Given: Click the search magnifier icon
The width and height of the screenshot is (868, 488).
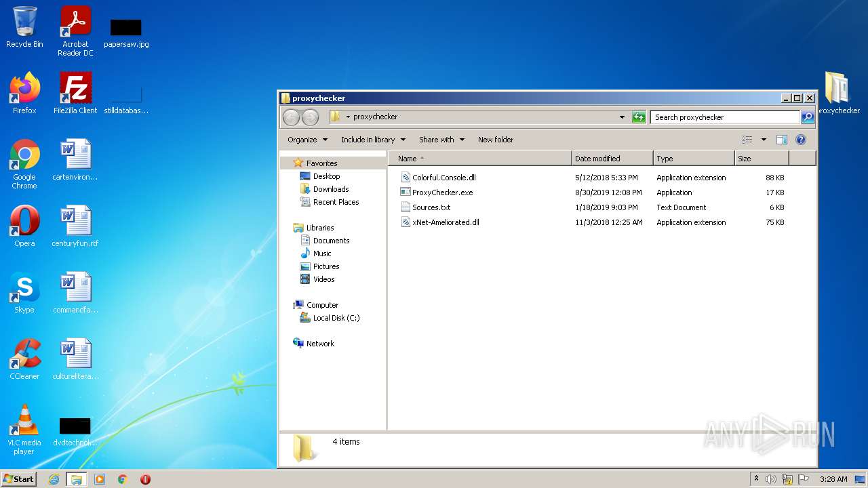Looking at the screenshot, I should coord(807,117).
